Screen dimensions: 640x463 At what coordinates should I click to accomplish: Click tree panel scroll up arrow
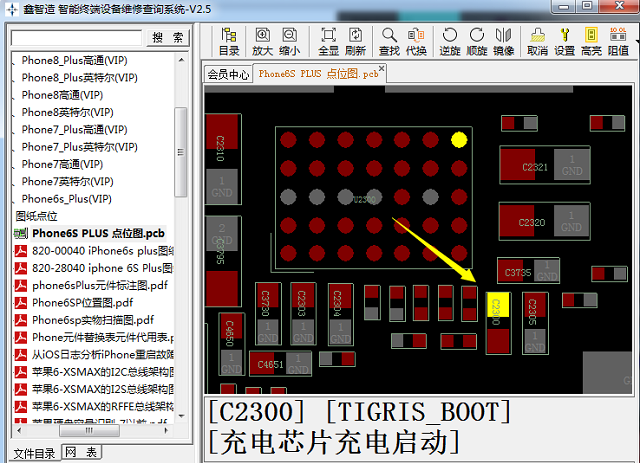point(182,60)
